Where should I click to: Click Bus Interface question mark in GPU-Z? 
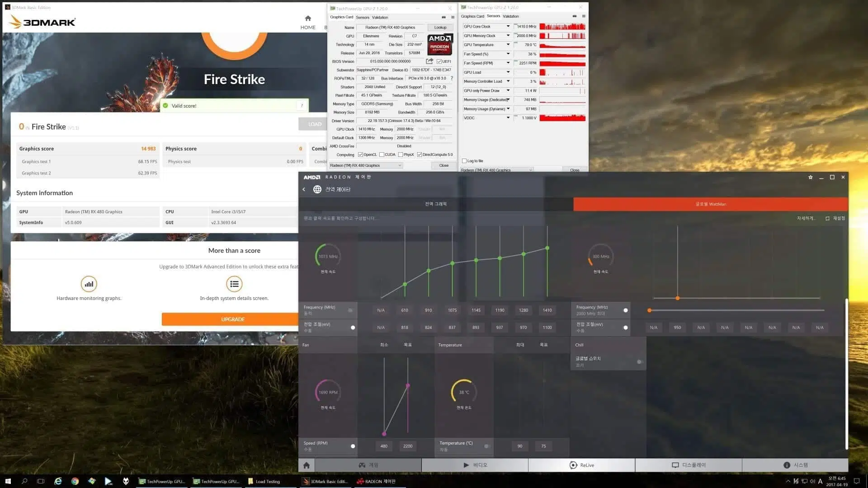point(451,78)
